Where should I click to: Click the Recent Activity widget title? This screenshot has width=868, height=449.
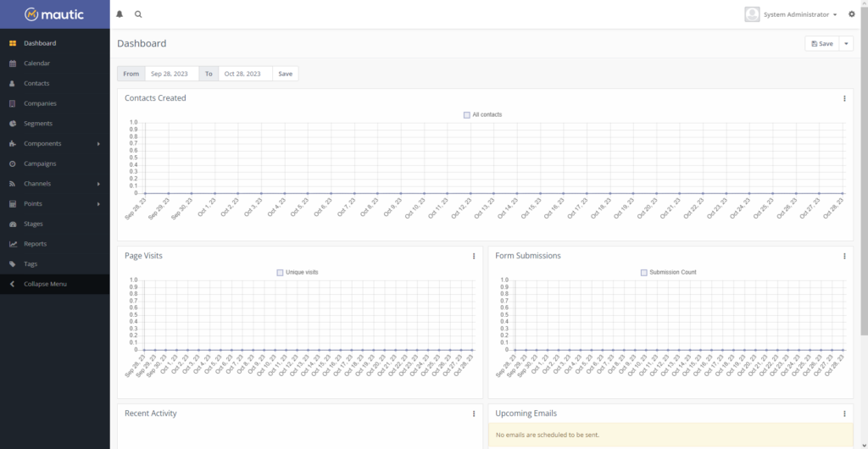tap(151, 413)
